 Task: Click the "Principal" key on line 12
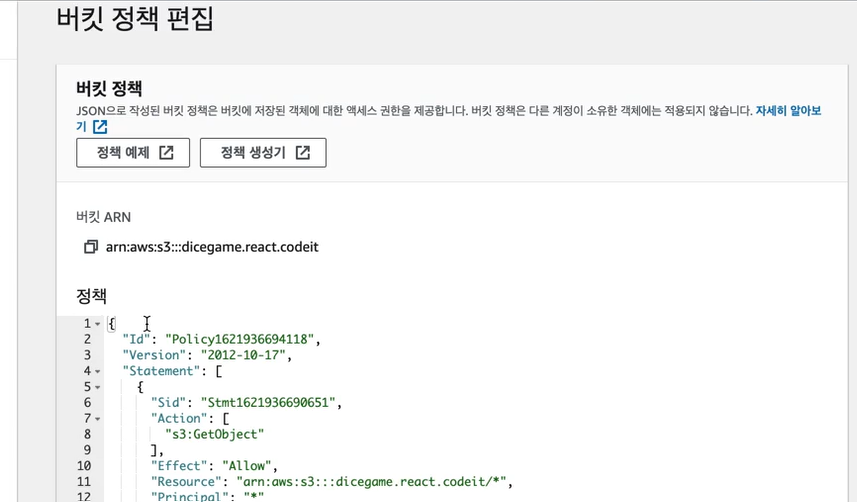point(189,497)
